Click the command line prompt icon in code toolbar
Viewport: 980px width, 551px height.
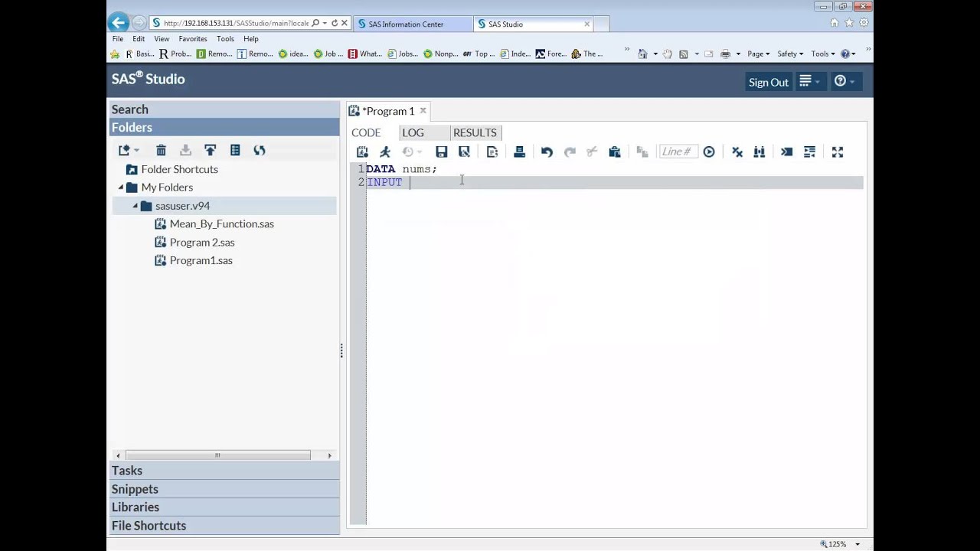786,152
